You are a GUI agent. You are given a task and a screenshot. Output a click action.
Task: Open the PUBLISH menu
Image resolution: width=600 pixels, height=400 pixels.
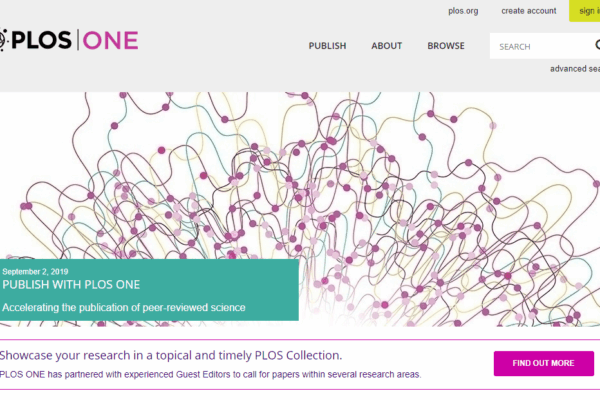pyautogui.click(x=327, y=46)
